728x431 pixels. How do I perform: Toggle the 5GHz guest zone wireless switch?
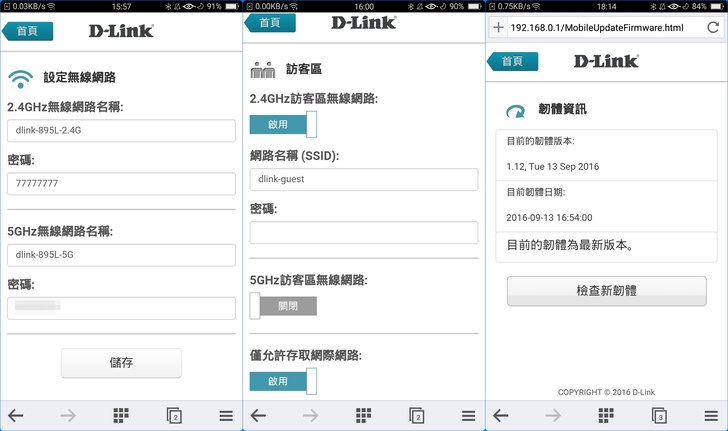283,306
